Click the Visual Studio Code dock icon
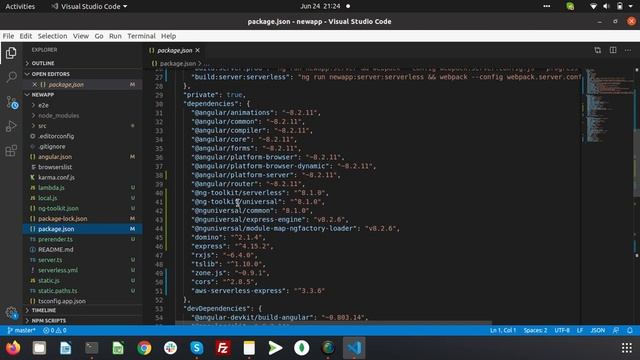 (x=354, y=348)
